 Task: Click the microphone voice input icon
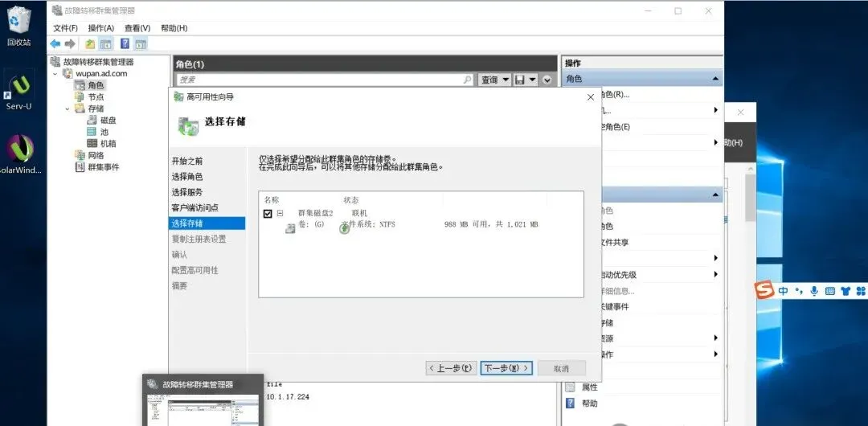point(813,291)
